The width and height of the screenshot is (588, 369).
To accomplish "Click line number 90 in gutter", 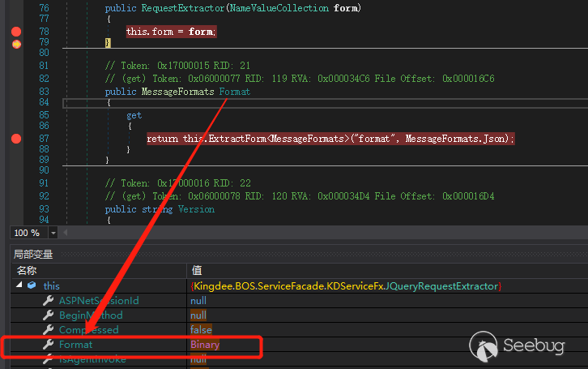I will tap(44, 170).
